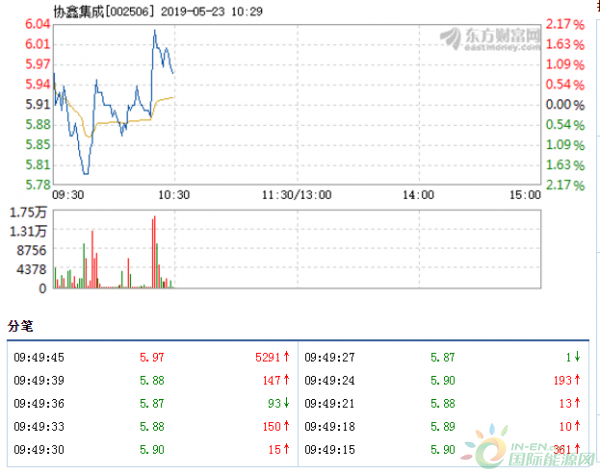The image size is (600, 474).
Task: Select trade time 09:49:30
Action: (x=39, y=450)
